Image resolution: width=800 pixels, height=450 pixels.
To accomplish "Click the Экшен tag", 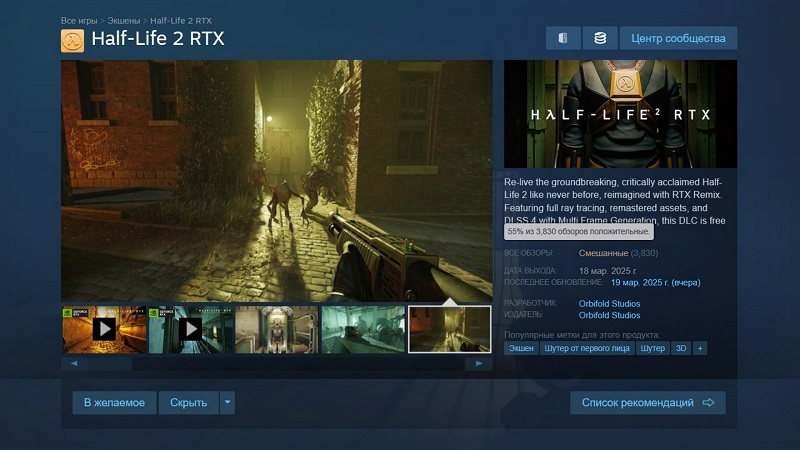I will click(520, 348).
